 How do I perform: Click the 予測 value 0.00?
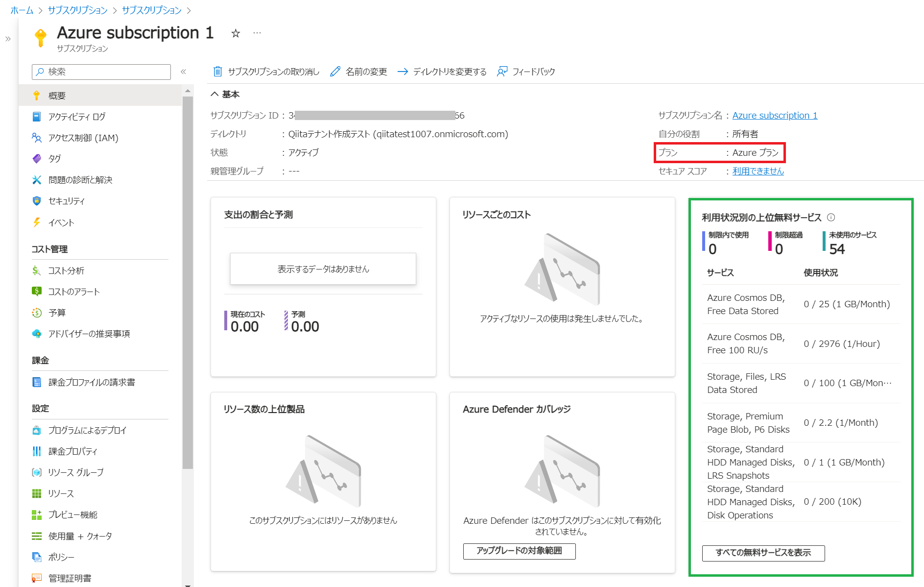(x=305, y=327)
